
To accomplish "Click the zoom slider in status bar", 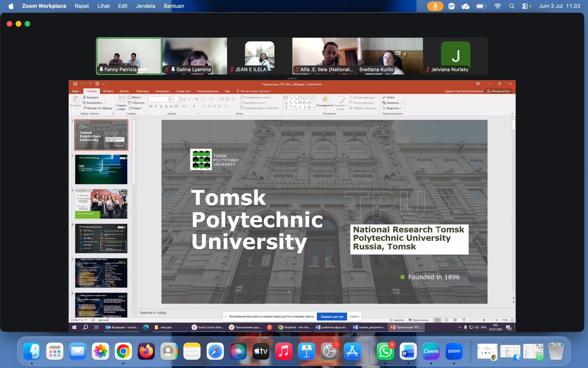I will [x=484, y=320].
